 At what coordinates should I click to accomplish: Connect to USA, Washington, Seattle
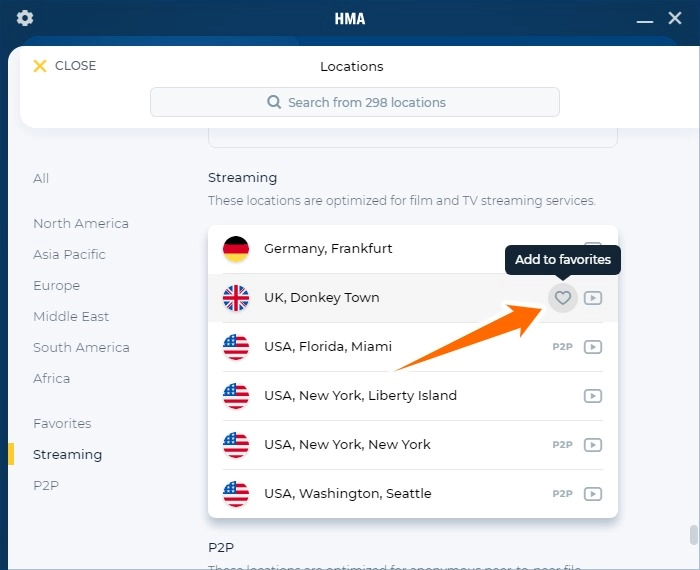pos(413,494)
